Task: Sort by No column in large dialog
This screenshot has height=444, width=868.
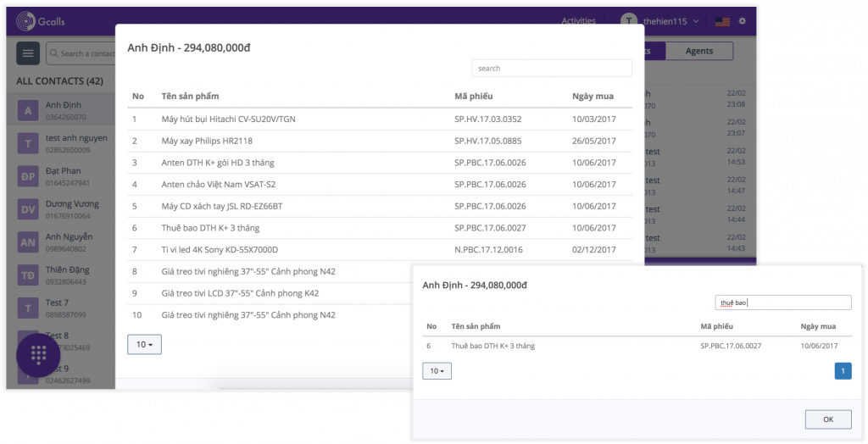Action: [x=138, y=96]
